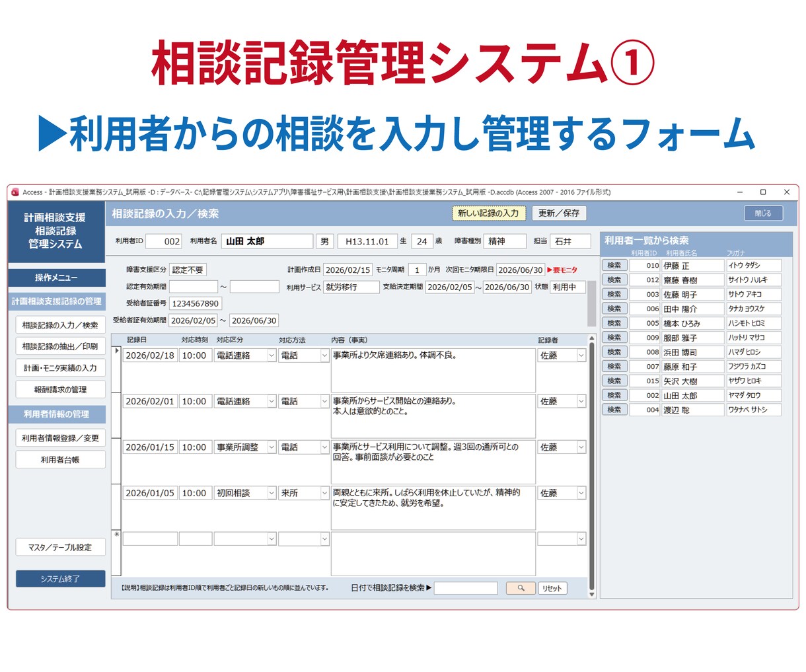Click 検索 button for 服部 雅子
Viewport: 806px width, 672px height.
[614, 338]
